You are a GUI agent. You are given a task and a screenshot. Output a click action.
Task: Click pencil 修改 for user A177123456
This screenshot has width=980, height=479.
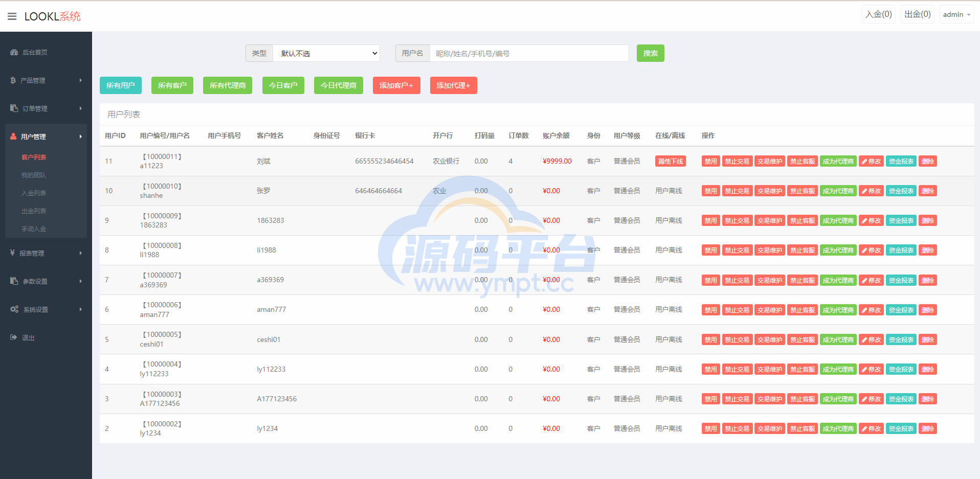click(871, 399)
